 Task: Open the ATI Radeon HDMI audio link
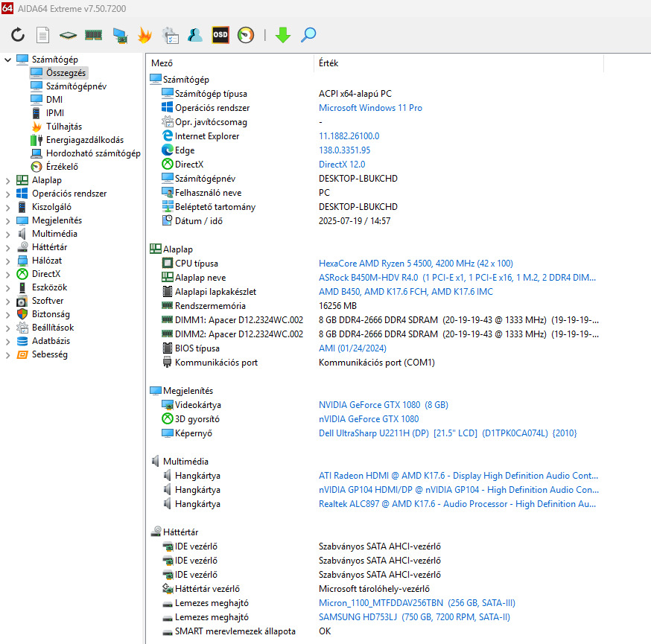tap(458, 476)
